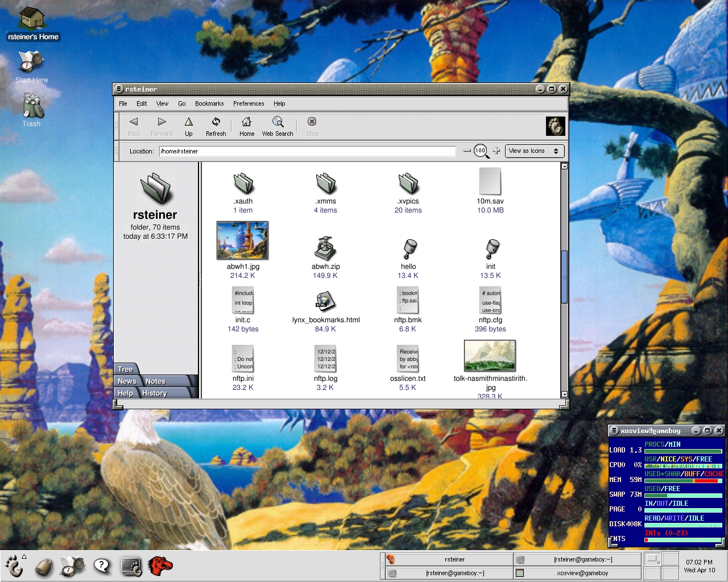
Task: Open the File menu
Action: (x=123, y=103)
